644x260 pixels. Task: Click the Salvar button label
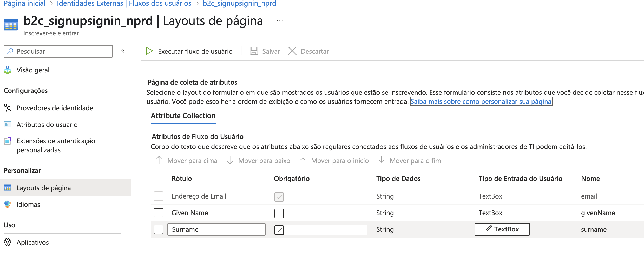[x=271, y=51]
